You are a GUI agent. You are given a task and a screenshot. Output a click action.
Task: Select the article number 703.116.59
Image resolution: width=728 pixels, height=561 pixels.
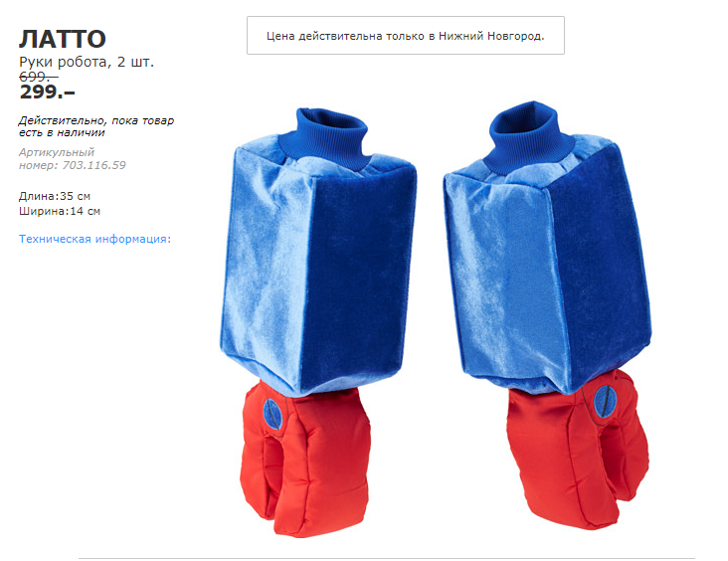93,165
